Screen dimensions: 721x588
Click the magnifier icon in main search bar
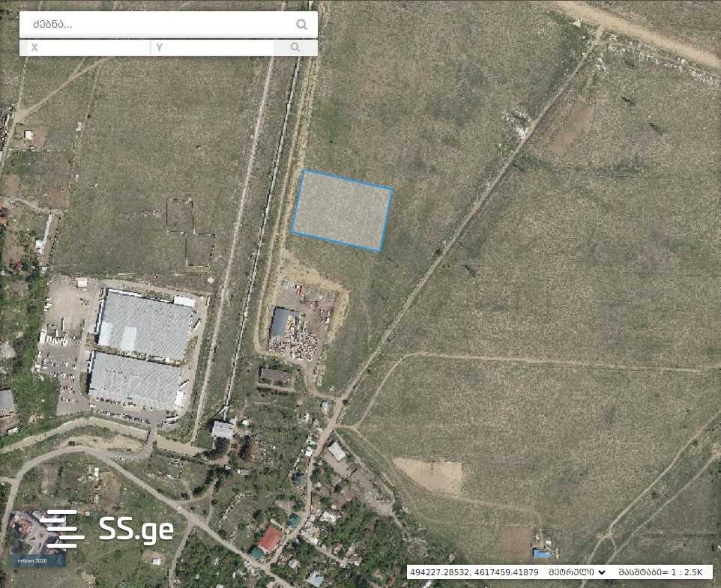301,25
